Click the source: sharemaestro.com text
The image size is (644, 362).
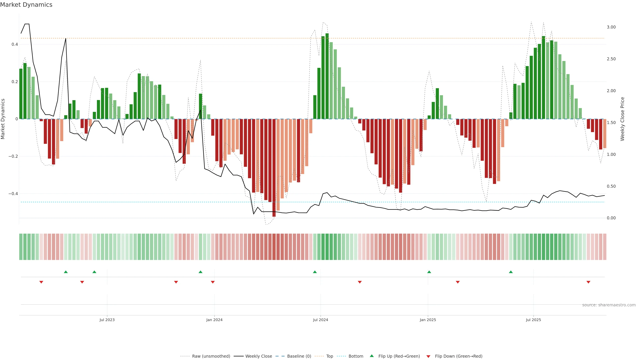click(x=609, y=305)
